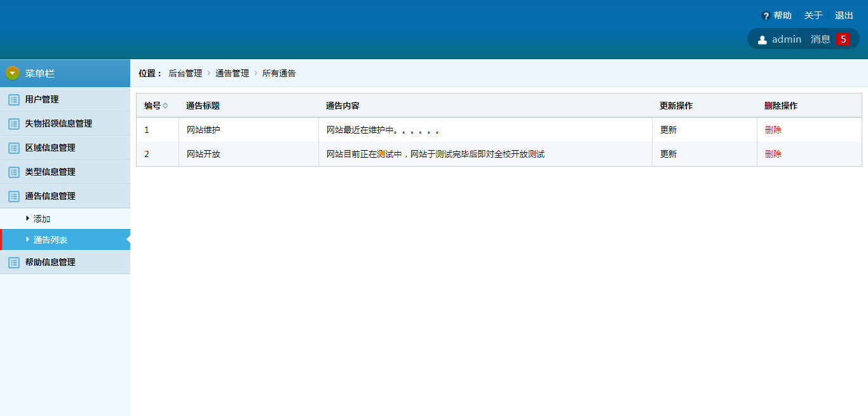Click the admin user avatar icon
Image resolution: width=868 pixels, height=416 pixels.
click(763, 39)
